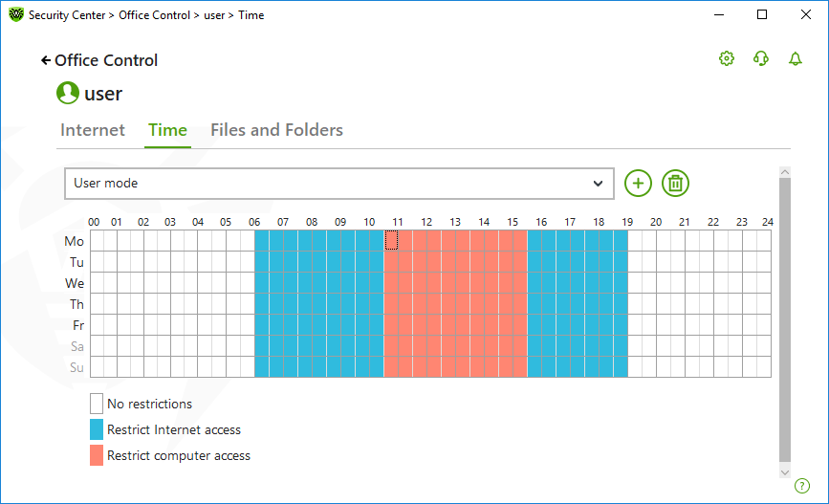Viewport: 829px width, 504px height.
Task: Click the 'Su' row label
Action: click(76, 367)
